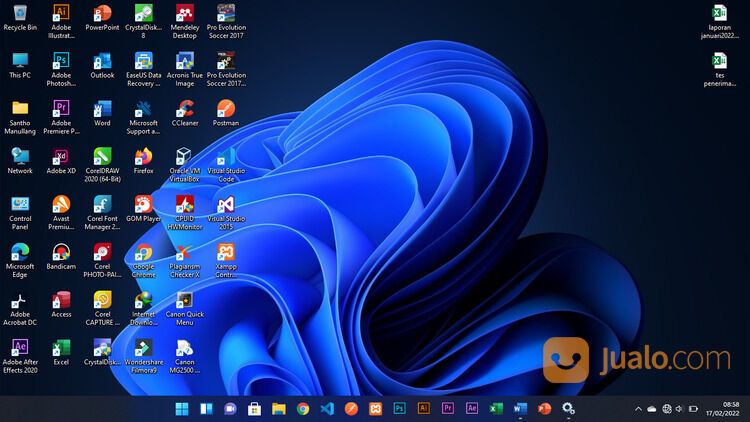Screen dimensions: 750x422
Task: Open the Access desktop shortcut
Action: (x=61, y=305)
